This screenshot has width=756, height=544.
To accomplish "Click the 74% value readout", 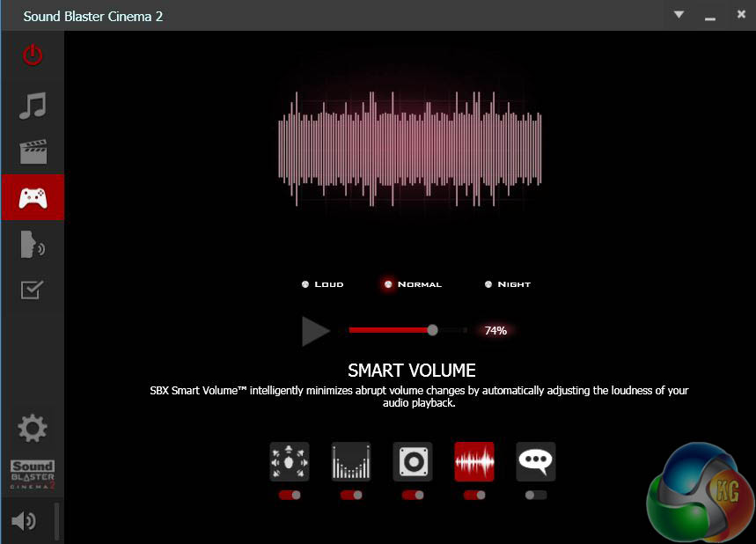I will (x=495, y=330).
